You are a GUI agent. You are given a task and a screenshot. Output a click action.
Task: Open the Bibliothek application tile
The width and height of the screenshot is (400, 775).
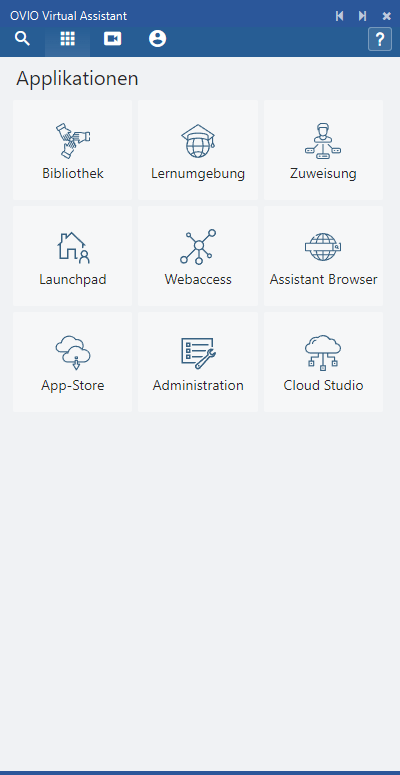click(73, 150)
